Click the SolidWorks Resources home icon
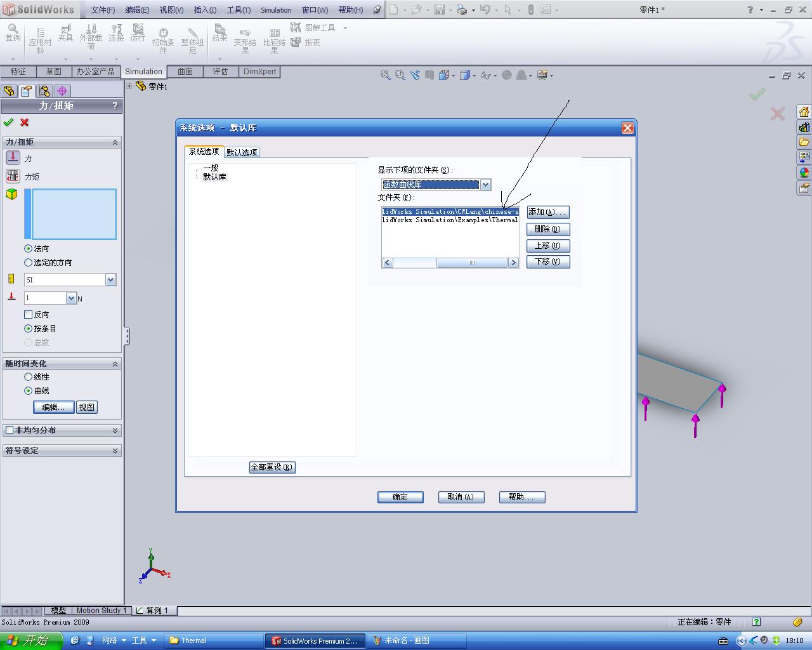 pyautogui.click(x=804, y=112)
